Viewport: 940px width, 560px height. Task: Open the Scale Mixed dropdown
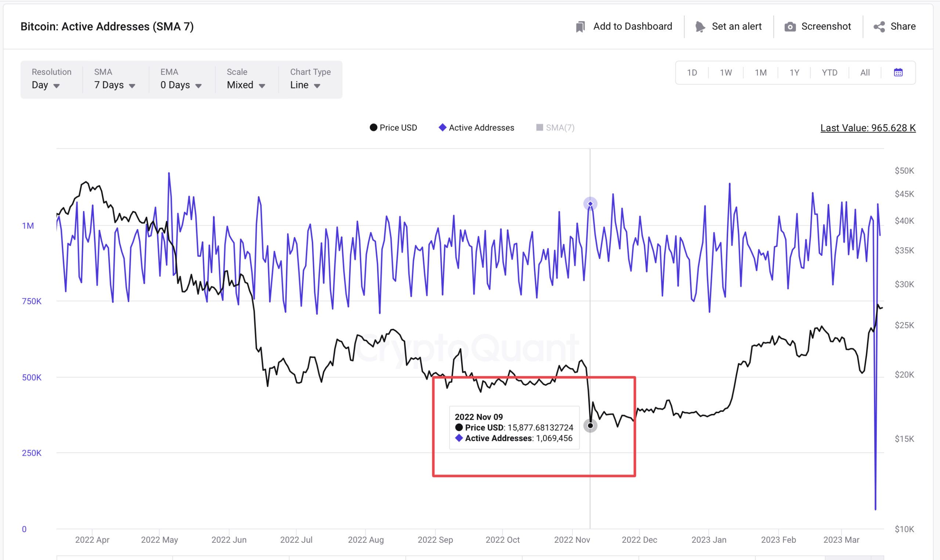(x=246, y=85)
